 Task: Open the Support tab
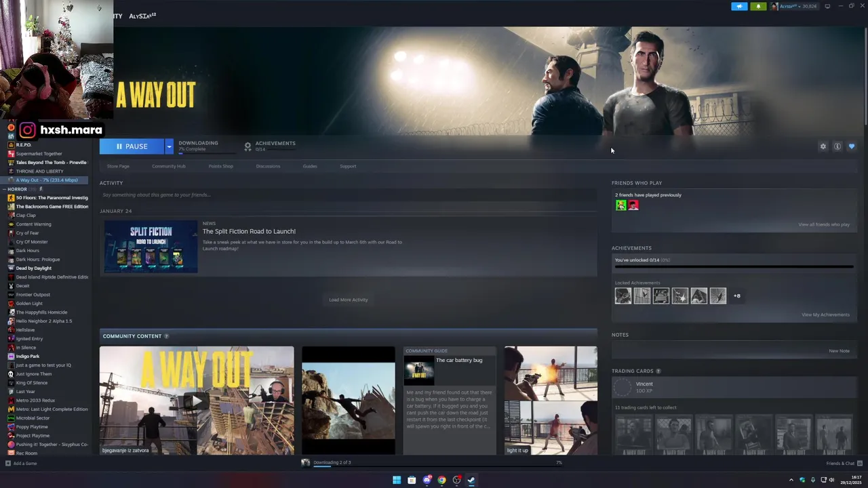(x=348, y=166)
